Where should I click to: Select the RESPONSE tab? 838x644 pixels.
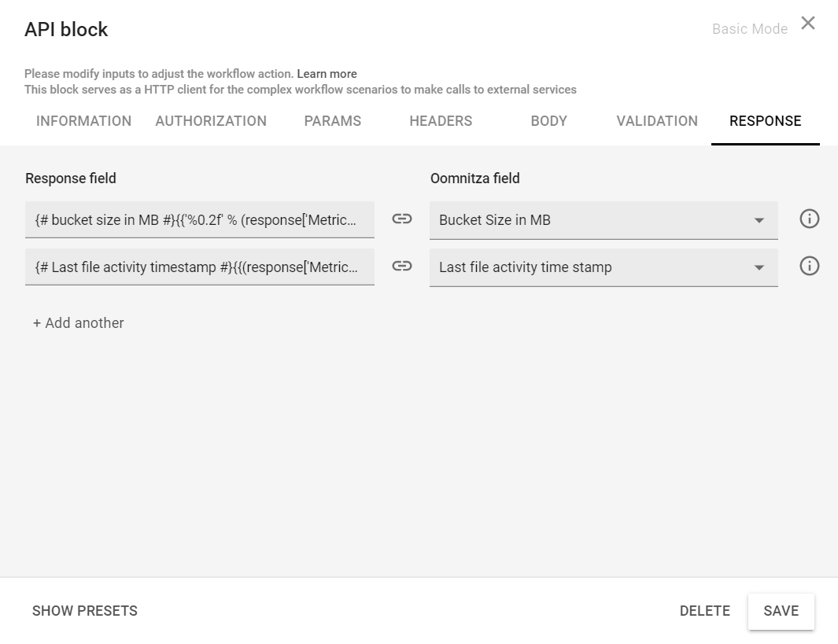(765, 121)
